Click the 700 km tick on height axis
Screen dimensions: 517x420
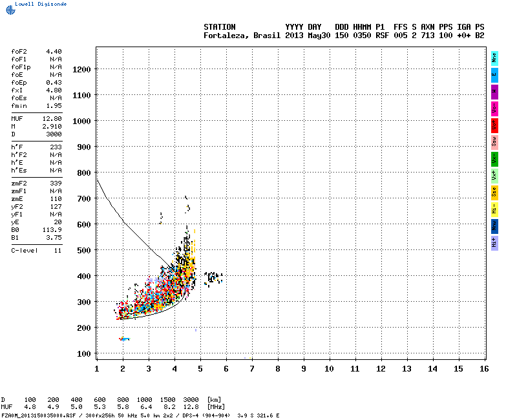84,199
